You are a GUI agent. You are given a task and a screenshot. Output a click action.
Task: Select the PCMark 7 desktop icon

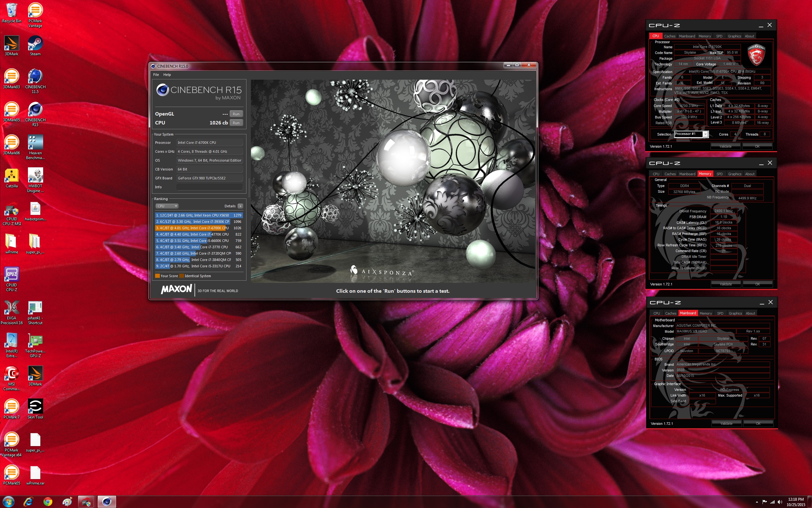pos(11,409)
